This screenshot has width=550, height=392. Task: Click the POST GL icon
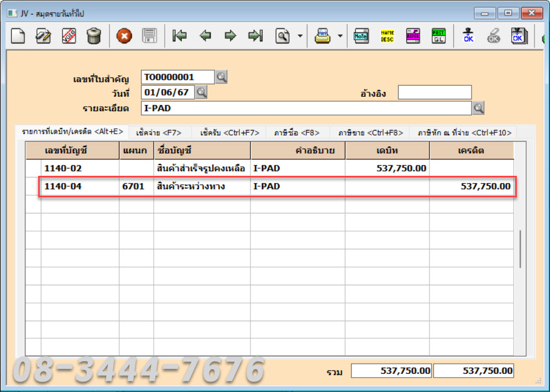click(x=438, y=36)
